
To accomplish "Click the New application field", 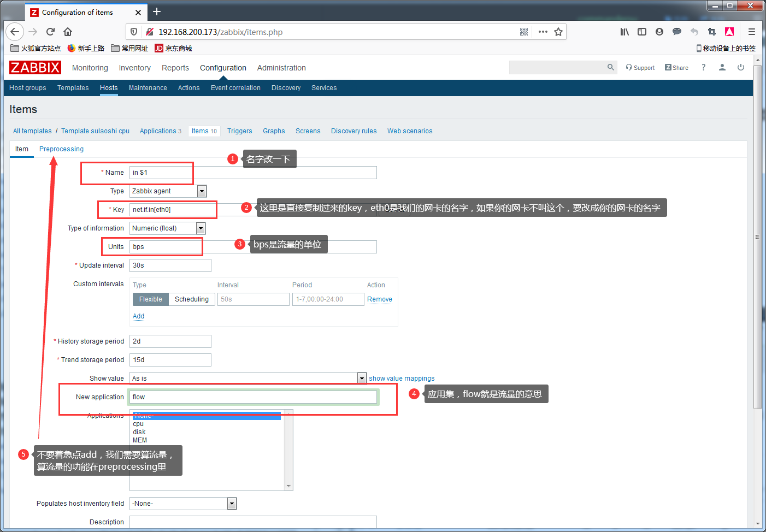I will click(253, 397).
